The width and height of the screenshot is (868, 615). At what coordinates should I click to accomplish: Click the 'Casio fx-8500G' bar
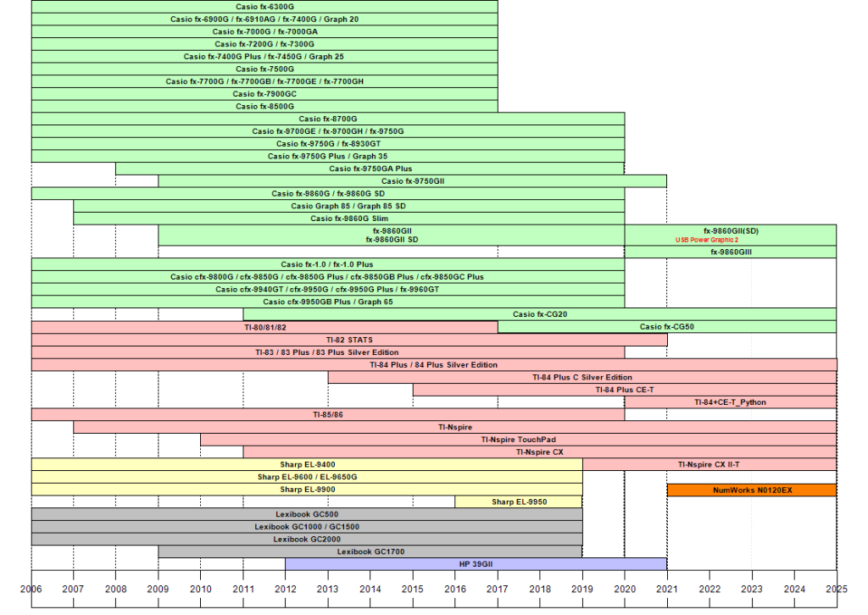pos(264,106)
